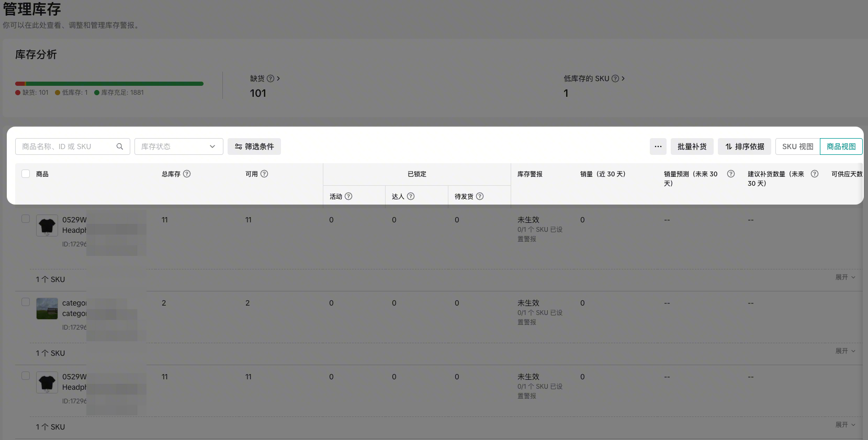Click the search magnifier icon in product search
This screenshot has width=868, height=440.
[x=120, y=146]
